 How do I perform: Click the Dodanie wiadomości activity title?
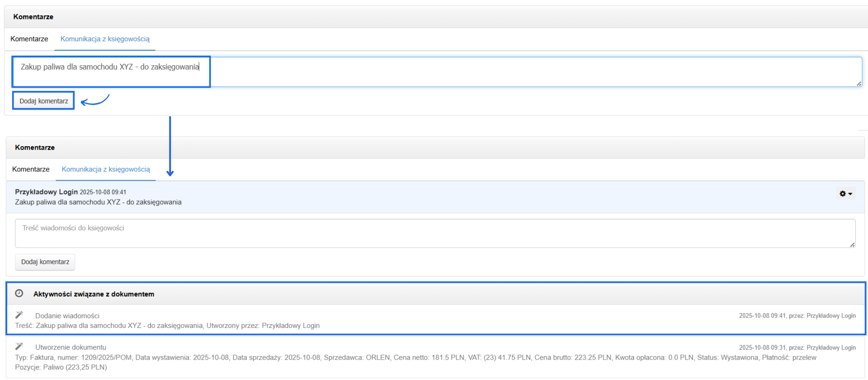67,316
